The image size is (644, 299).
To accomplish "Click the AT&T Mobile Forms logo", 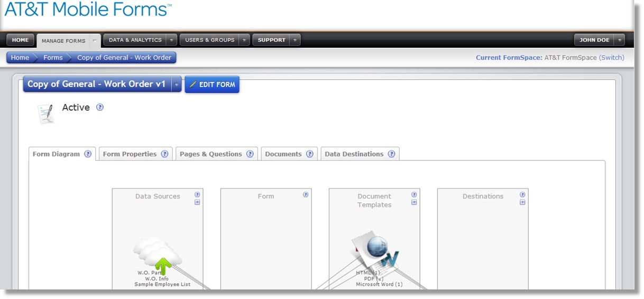I will click(88, 9).
